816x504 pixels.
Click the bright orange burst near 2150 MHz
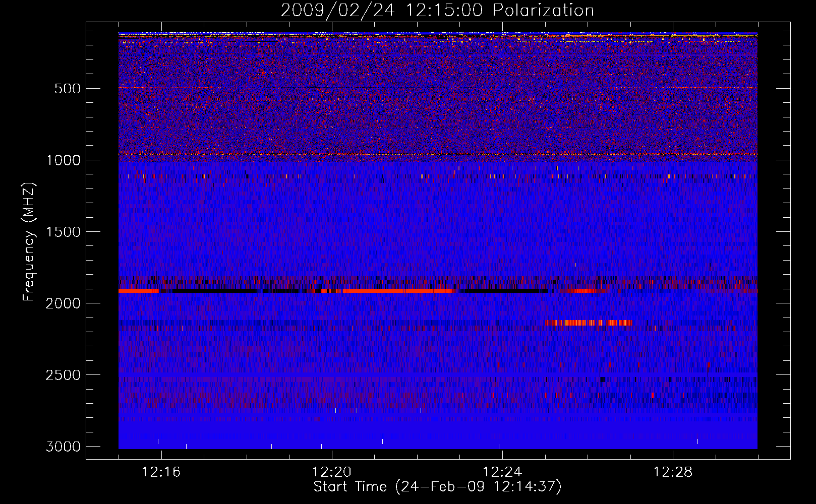coord(589,323)
